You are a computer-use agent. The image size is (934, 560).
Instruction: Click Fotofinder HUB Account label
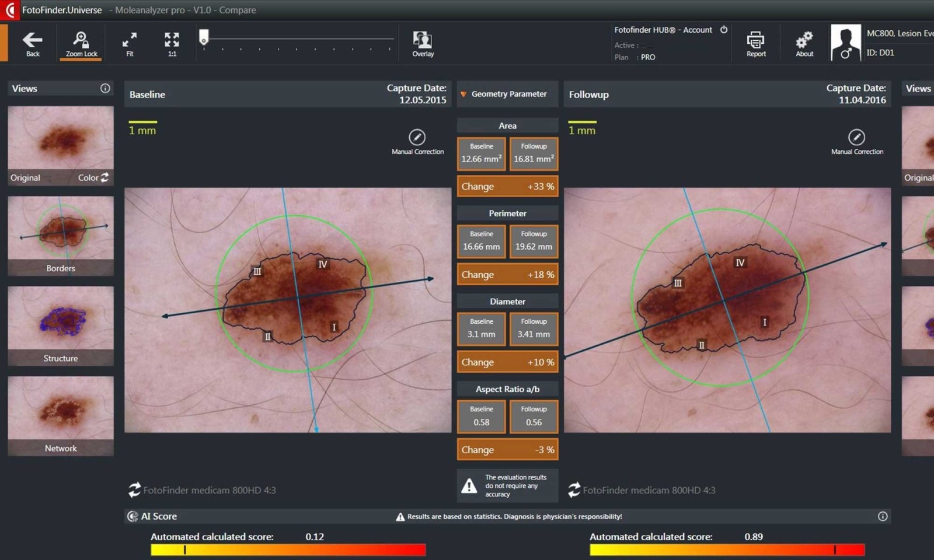pyautogui.click(x=663, y=30)
